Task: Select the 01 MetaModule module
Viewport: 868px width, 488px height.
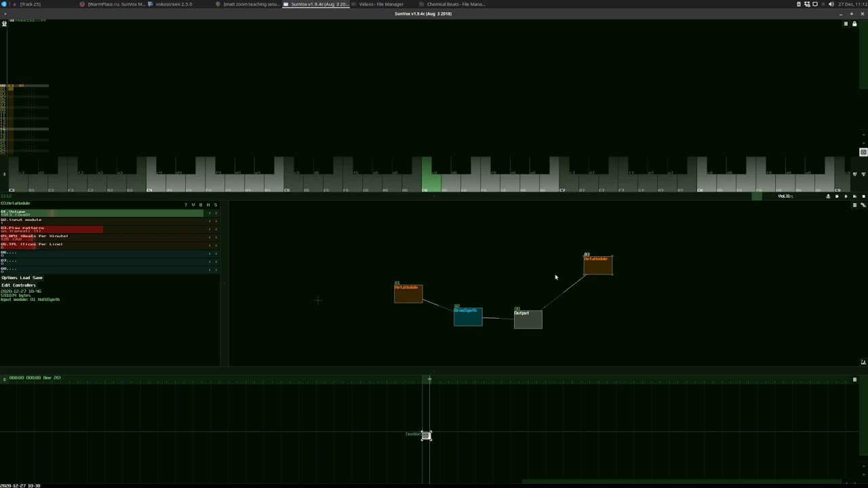Action: pos(408,293)
